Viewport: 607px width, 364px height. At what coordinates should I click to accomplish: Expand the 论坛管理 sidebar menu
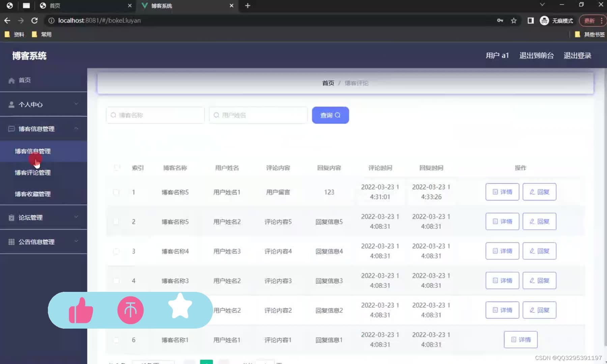44,217
